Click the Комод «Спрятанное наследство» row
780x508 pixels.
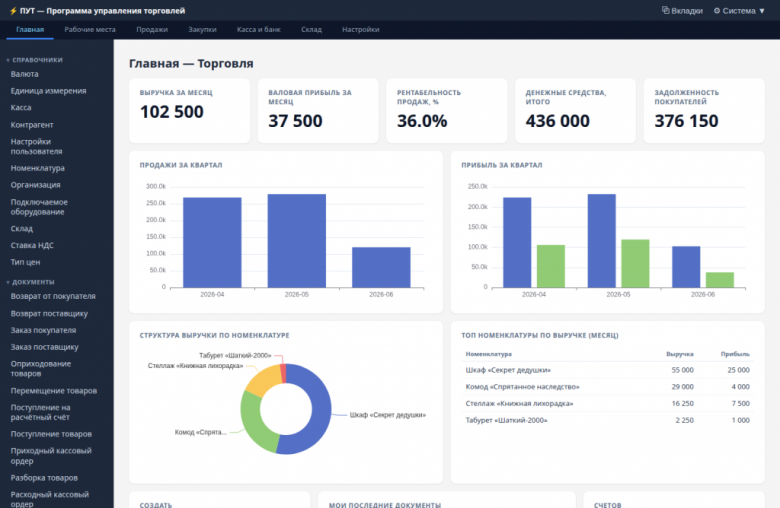[x=607, y=387]
